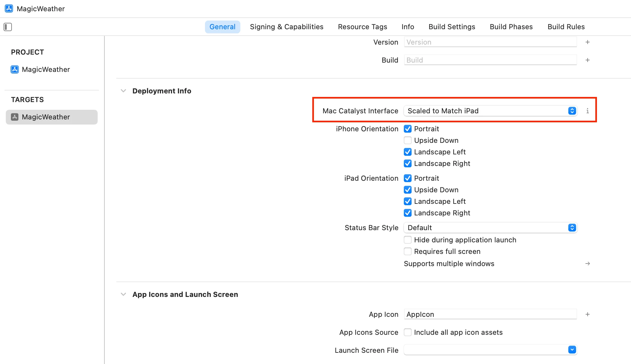631x364 pixels.
Task: Enable Include all app icon assets
Action: pos(408,332)
